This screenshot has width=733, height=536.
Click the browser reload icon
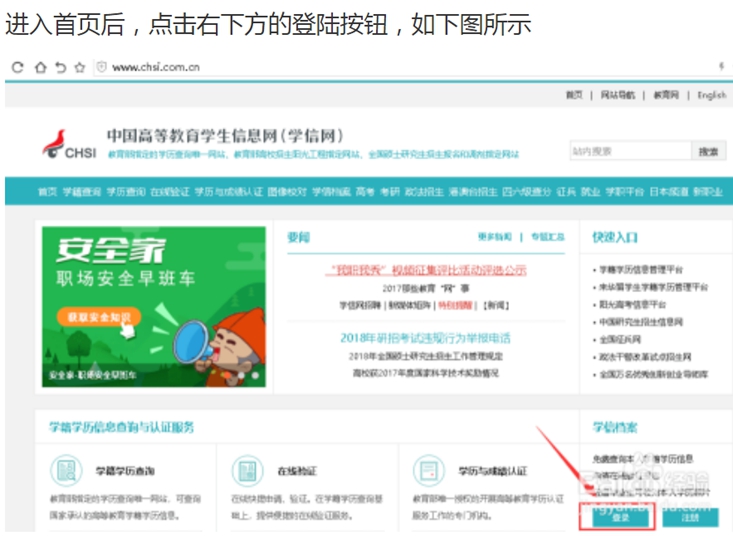tap(17, 67)
